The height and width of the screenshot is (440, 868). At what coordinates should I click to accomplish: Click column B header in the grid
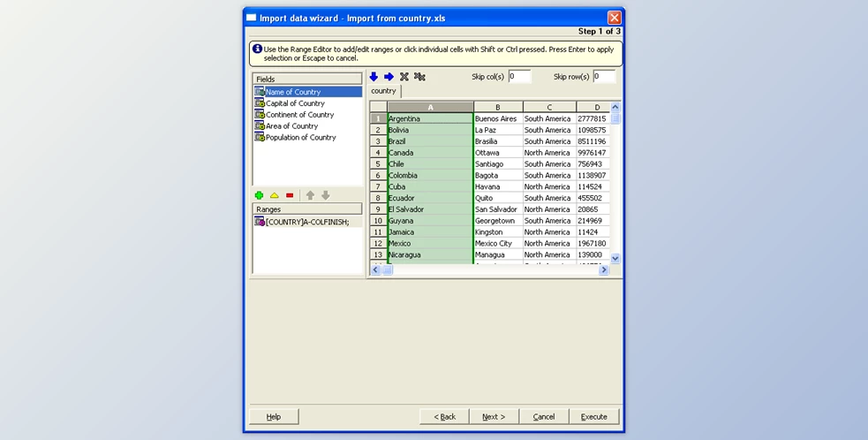coord(498,107)
